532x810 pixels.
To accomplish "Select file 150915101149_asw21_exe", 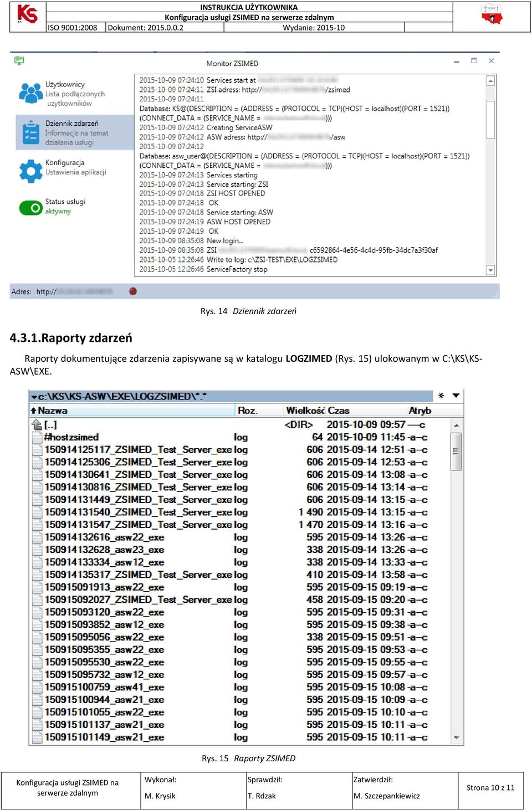I will (104, 737).
